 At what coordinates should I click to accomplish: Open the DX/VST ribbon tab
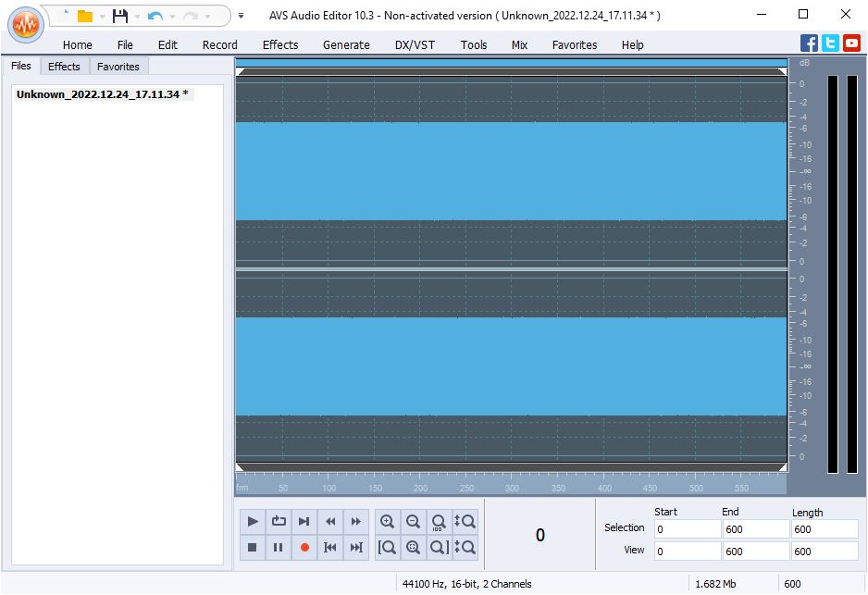pyautogui.click(x=415, y=44)
